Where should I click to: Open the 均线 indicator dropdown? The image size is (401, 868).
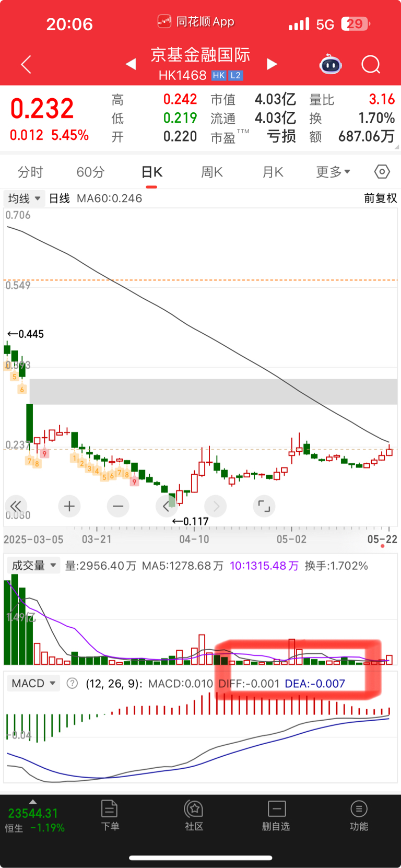tap(24, 198)
